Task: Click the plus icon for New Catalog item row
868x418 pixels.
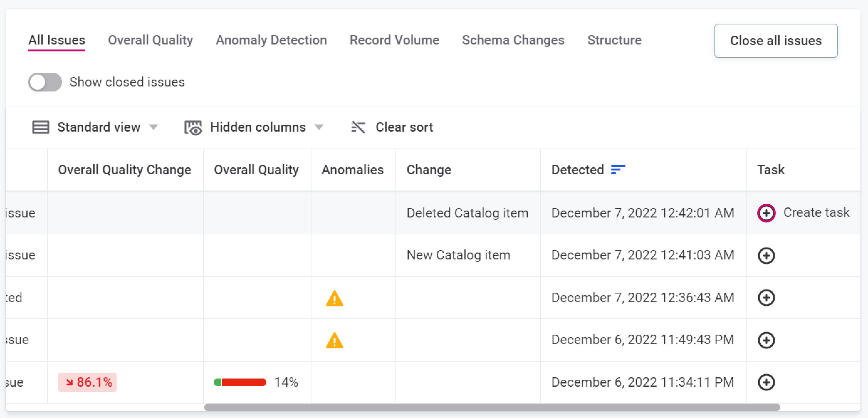Action: 766,256
